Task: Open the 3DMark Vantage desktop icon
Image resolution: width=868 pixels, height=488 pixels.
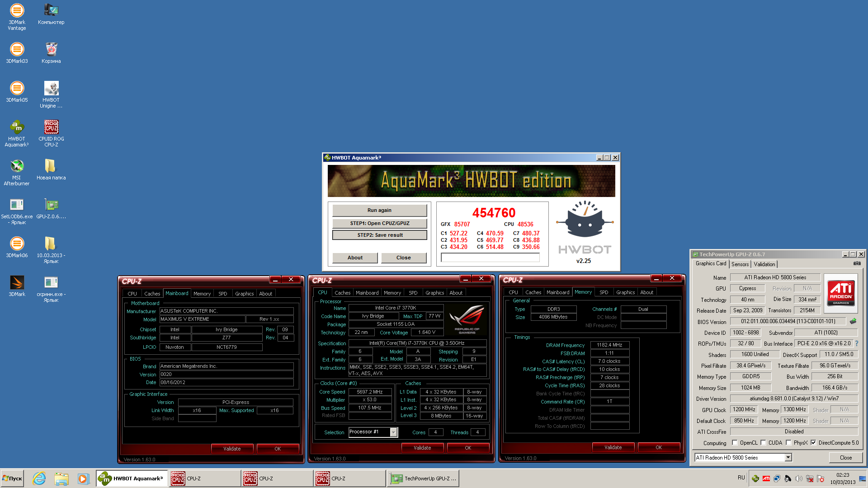Action: click(17, 17)
